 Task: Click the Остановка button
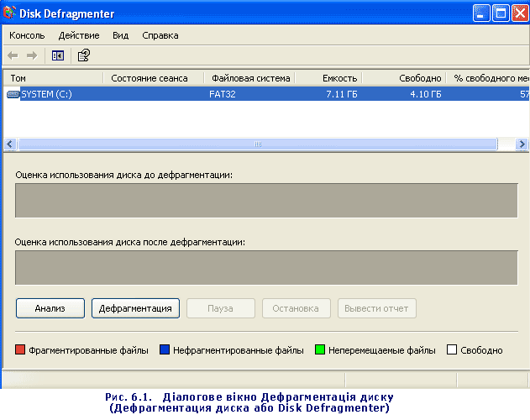(296, 308)
